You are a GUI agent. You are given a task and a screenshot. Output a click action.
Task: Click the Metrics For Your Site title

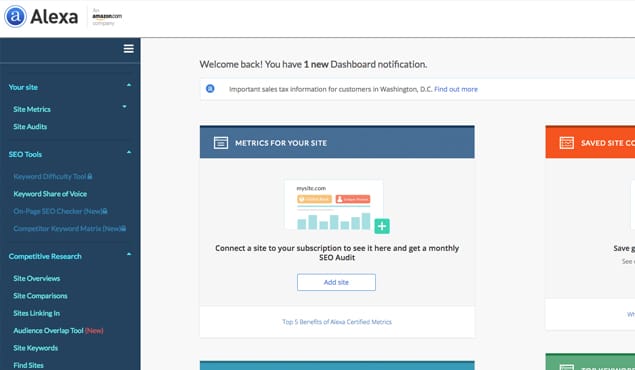coord(281,143)
